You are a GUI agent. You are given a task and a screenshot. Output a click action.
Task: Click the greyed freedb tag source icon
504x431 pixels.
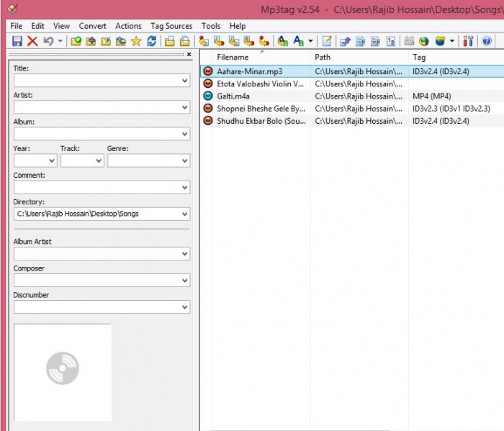tap(409, 41)
